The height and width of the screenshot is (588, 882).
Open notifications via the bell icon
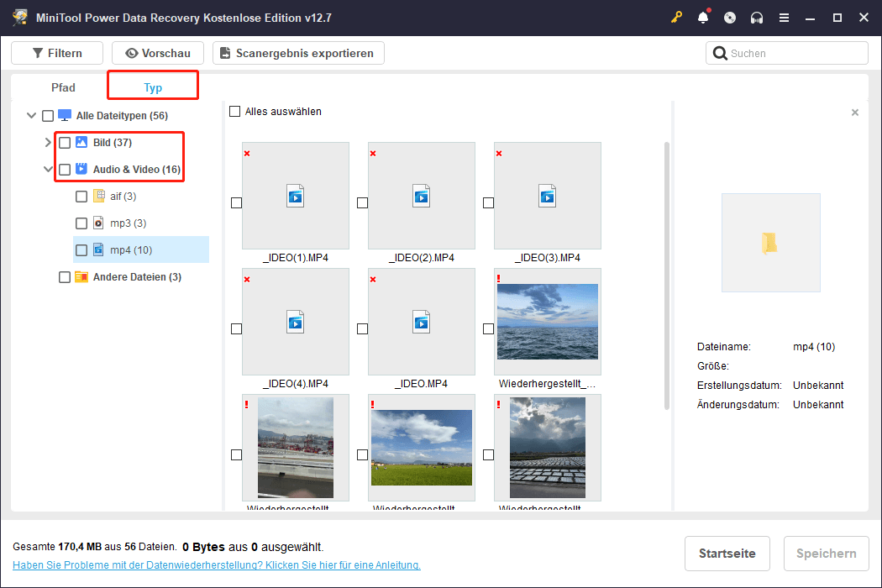pos(703,17)
